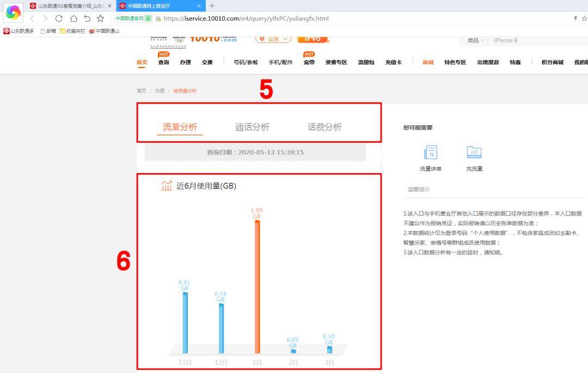
Task: Click the 近6月使用量 chart icon
Action: click(167, 186)
